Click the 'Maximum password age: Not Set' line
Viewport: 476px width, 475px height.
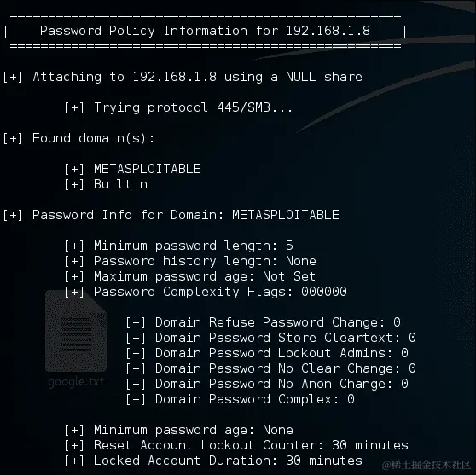click(x=189, y=276)
